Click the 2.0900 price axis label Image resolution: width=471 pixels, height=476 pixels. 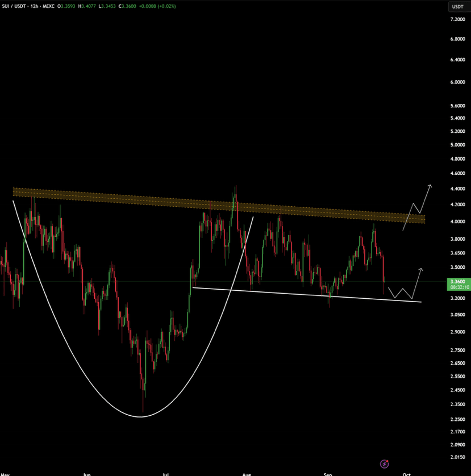[x=457, y=445]
